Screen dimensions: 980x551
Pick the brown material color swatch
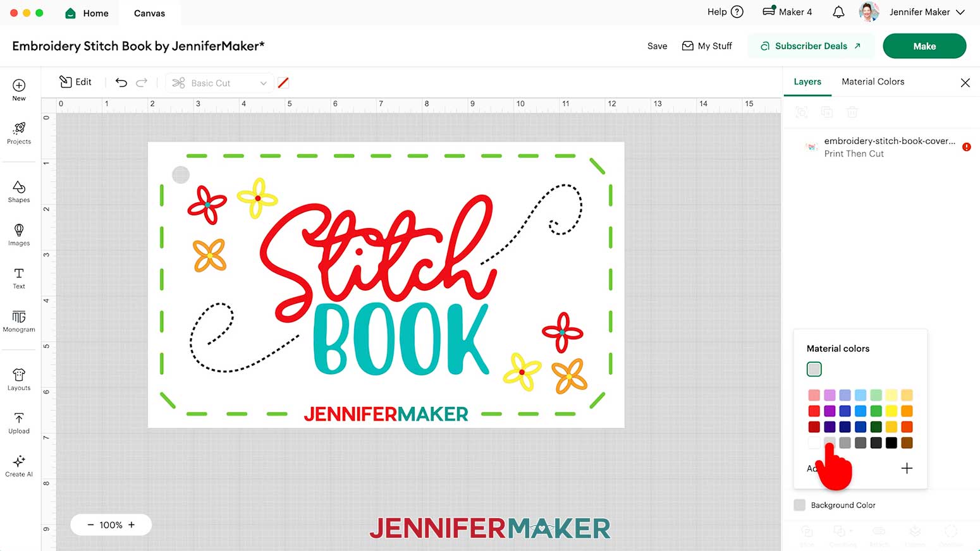(907, 443)
